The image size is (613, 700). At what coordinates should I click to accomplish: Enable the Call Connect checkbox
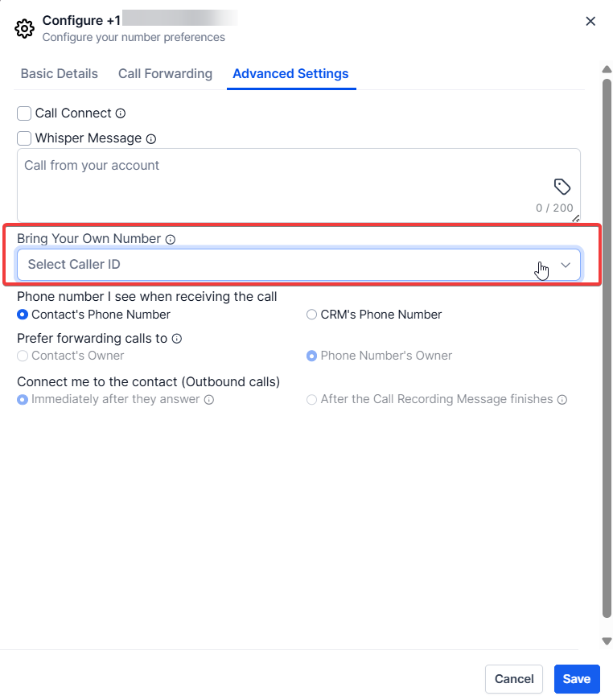pyautogui.click(x=24, y=113)
